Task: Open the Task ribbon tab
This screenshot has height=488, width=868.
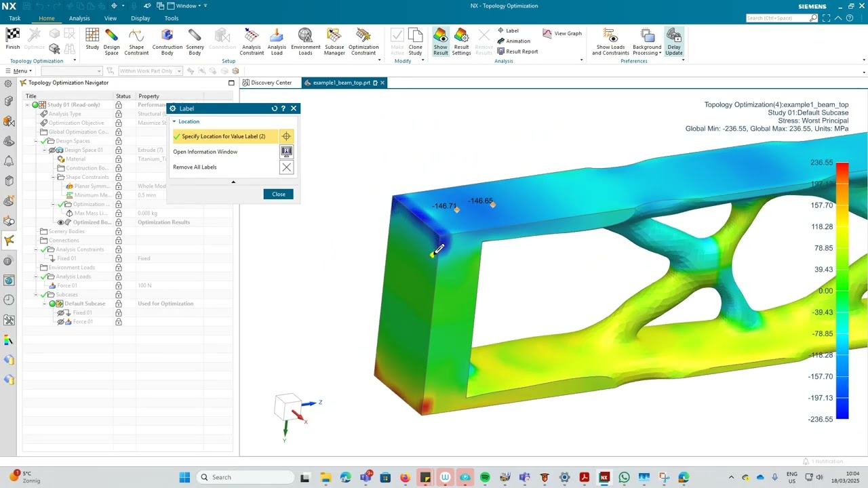Action: [x=14, y=18]
